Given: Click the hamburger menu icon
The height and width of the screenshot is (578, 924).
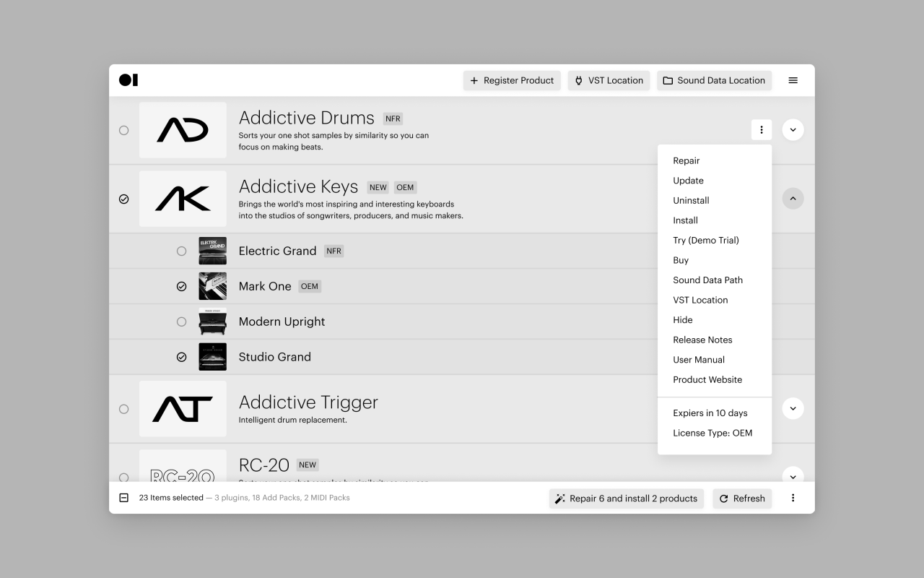Looking at the screenshot, I should coord(793,80).
